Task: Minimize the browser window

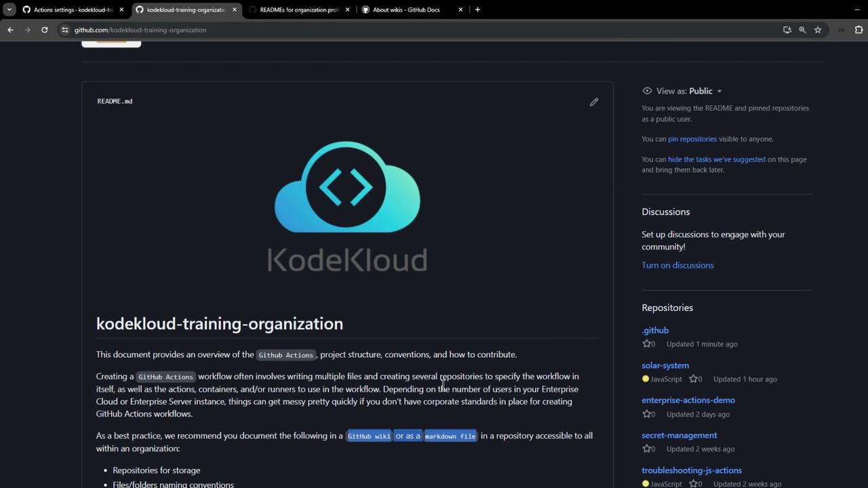Action: 857,9
